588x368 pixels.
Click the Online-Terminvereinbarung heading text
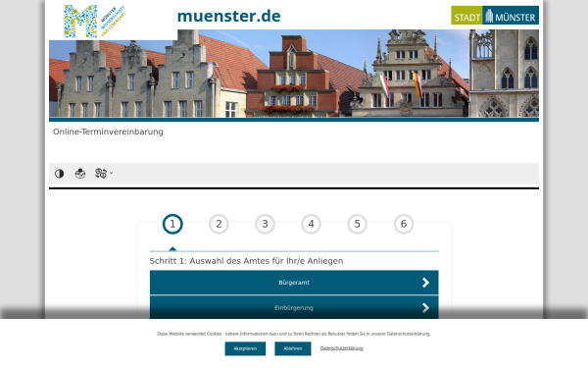108,131
